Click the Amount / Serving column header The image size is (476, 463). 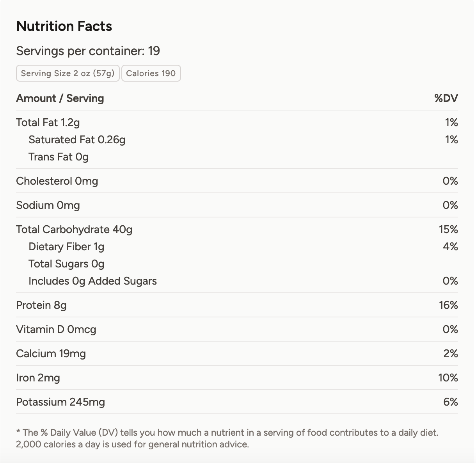point(60,98)
